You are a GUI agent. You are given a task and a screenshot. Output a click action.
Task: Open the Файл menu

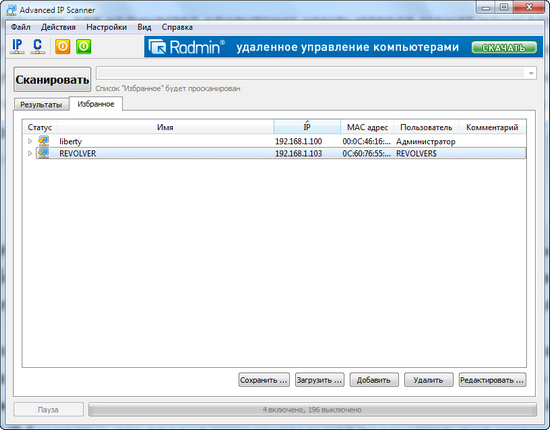coord(20,27)
